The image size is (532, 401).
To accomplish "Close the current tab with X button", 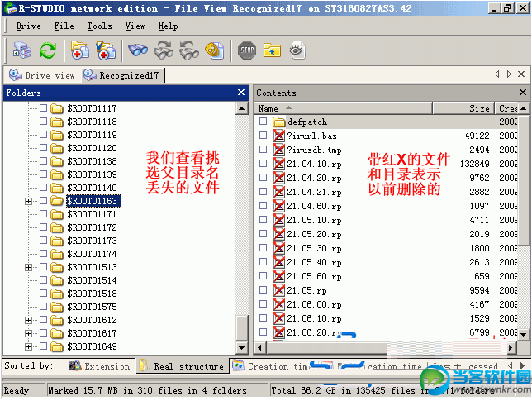I will (x=521, y=74).
